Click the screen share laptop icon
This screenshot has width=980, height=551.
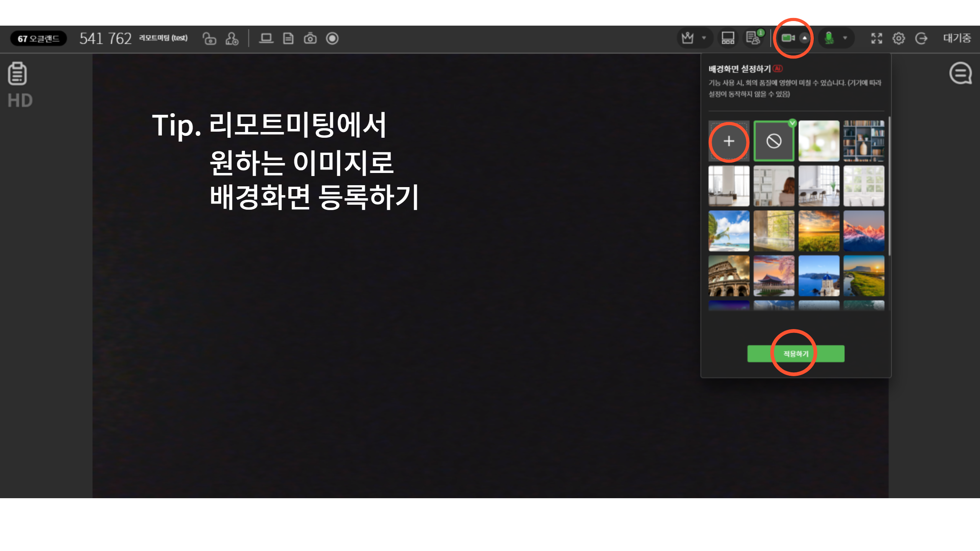[x=266, y=38]
